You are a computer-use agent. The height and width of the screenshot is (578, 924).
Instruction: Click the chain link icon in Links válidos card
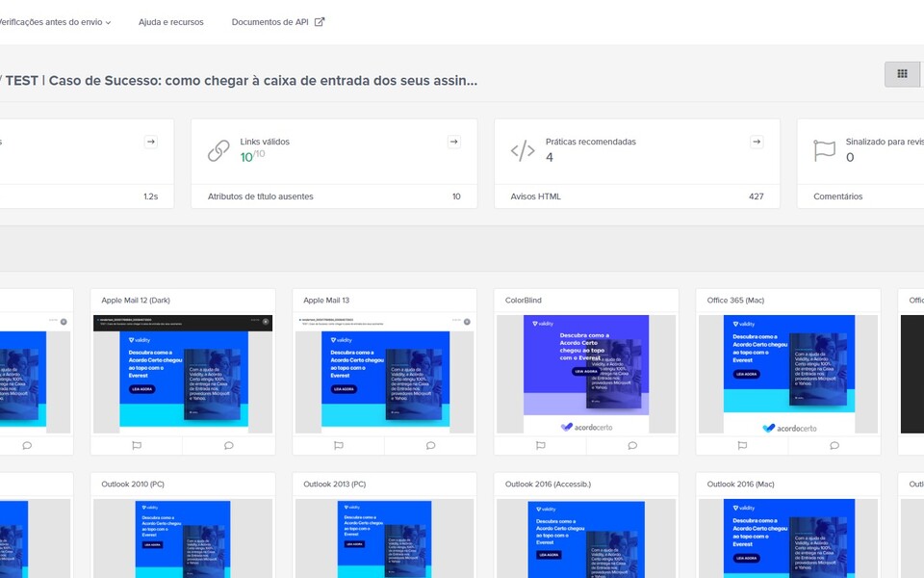tap(218, 150)
